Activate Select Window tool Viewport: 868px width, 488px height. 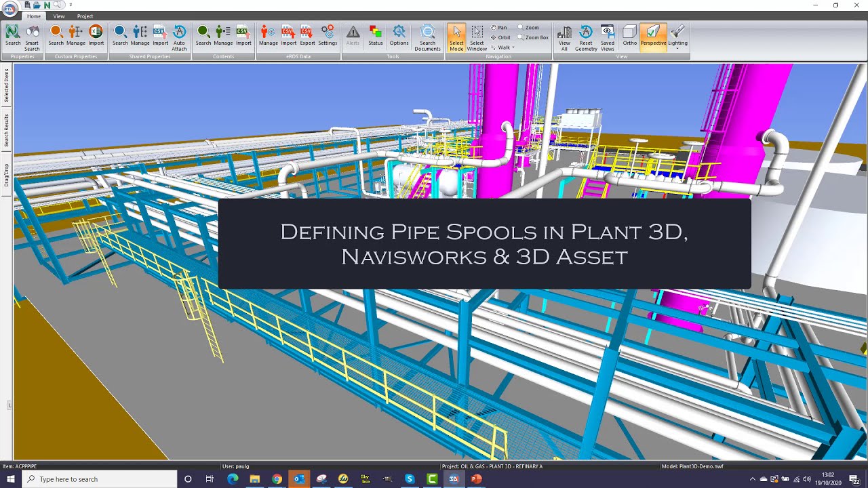pos(477,38)
